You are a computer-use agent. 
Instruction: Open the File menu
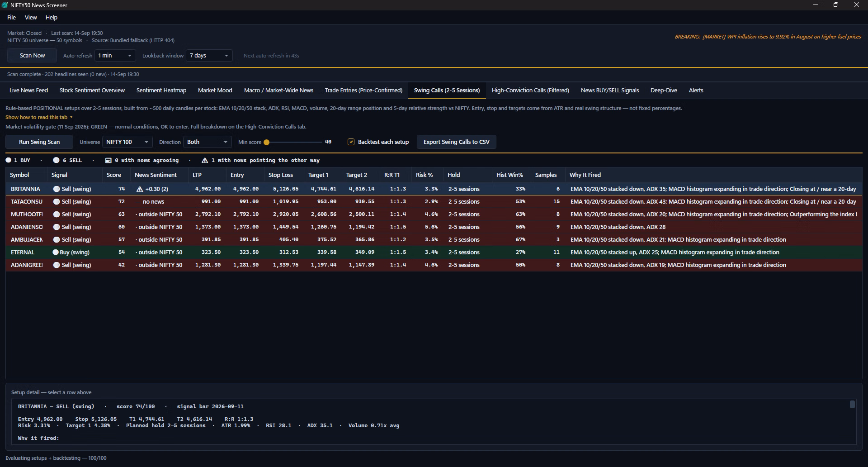pyautogui.click(x=12, y=17)
